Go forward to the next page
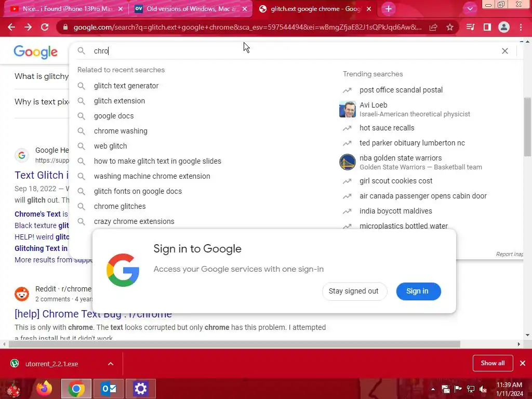This screenshot has width=532, height=399. 28,27
